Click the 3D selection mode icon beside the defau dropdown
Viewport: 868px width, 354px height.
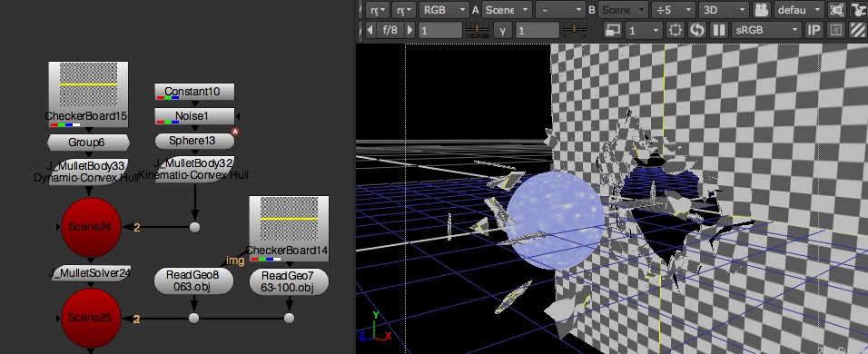tap(836, 10)
